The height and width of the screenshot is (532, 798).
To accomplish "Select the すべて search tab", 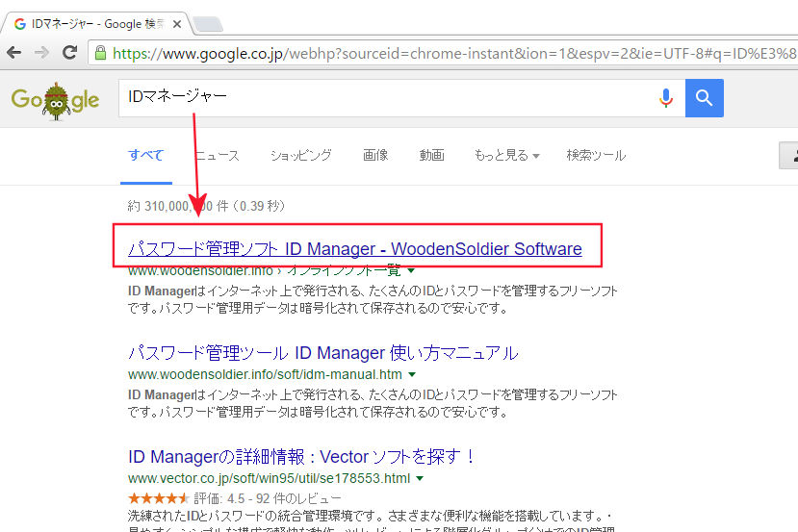I will click(x=146, y=155).
